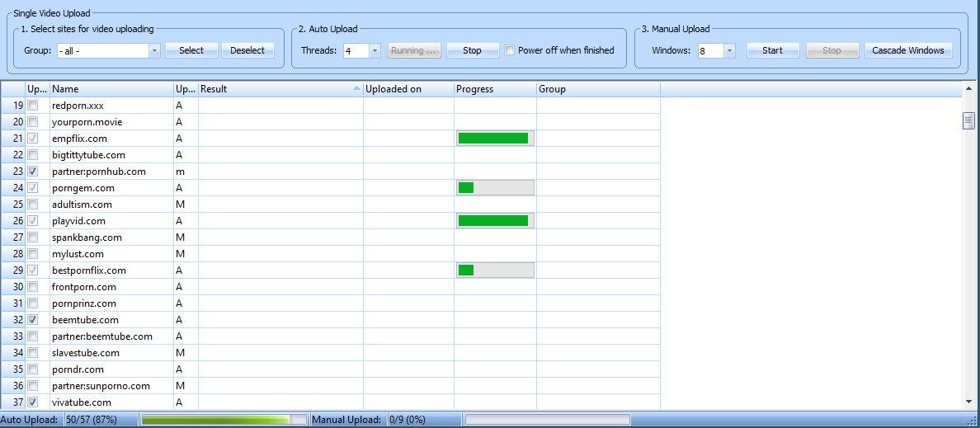Image resolution: width=980 pixels, height=428 pixels.
Task: Uncheck the beemtube.com row checkbox
Action: click(x=33, y=320)
